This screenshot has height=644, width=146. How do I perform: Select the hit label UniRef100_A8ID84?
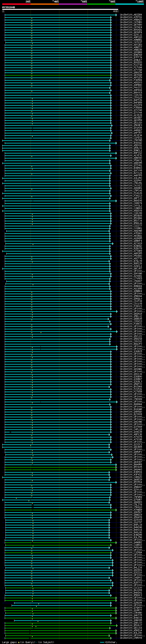click(131, 15)
